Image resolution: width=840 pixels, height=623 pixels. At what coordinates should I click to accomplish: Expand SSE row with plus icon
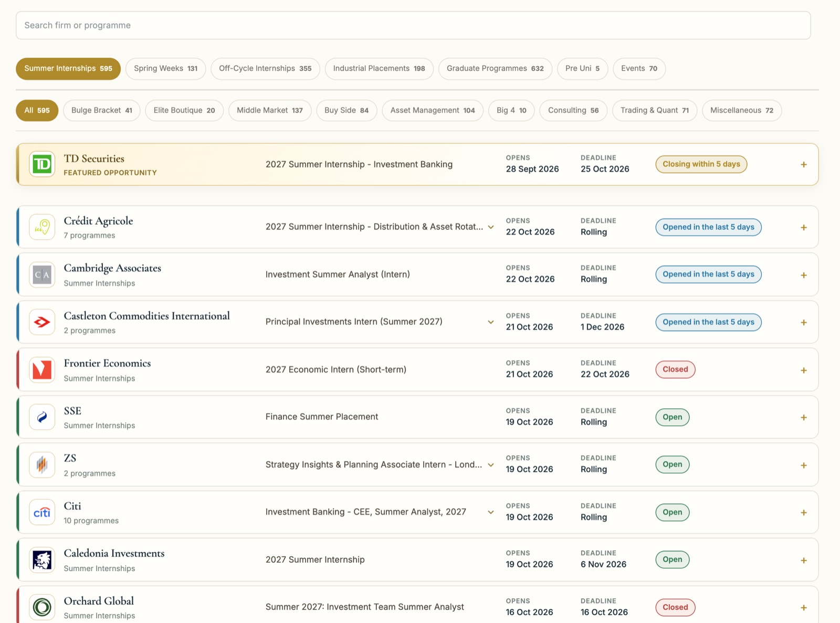(x=804, y=418)
